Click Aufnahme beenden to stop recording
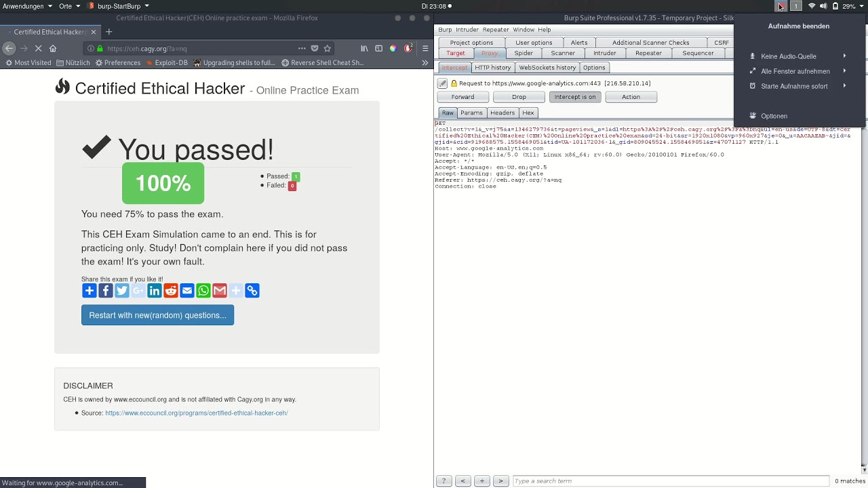This screenshot has width=868, height=488. [x=798, y=26]
